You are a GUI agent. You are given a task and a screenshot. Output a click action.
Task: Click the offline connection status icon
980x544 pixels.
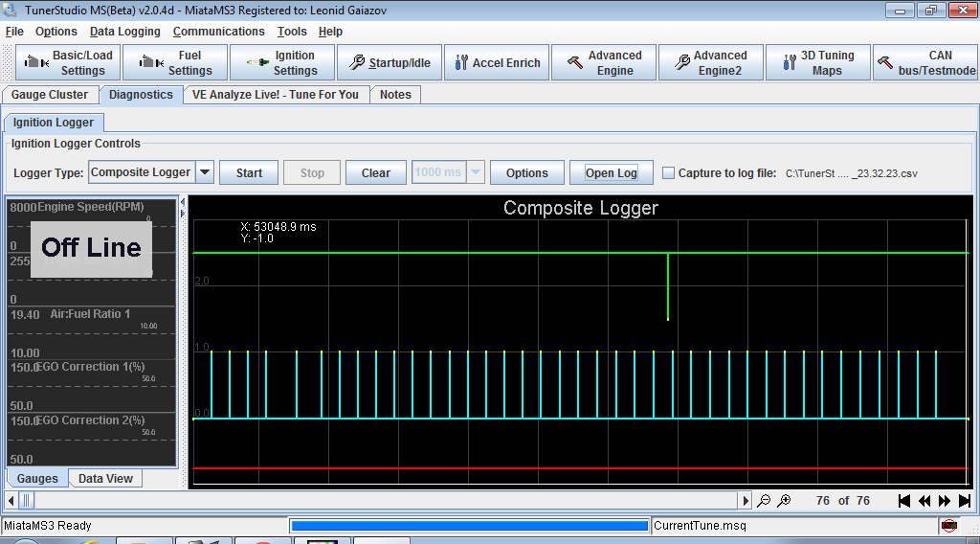948,525
